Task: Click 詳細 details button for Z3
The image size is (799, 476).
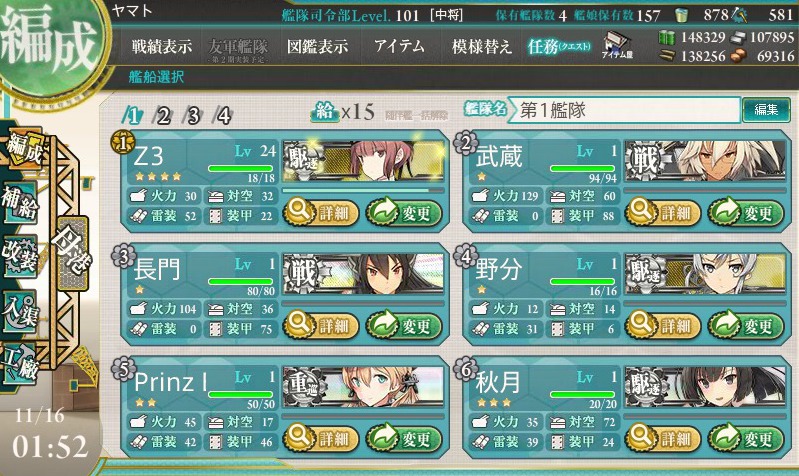Action: click(x=321, y=212)
